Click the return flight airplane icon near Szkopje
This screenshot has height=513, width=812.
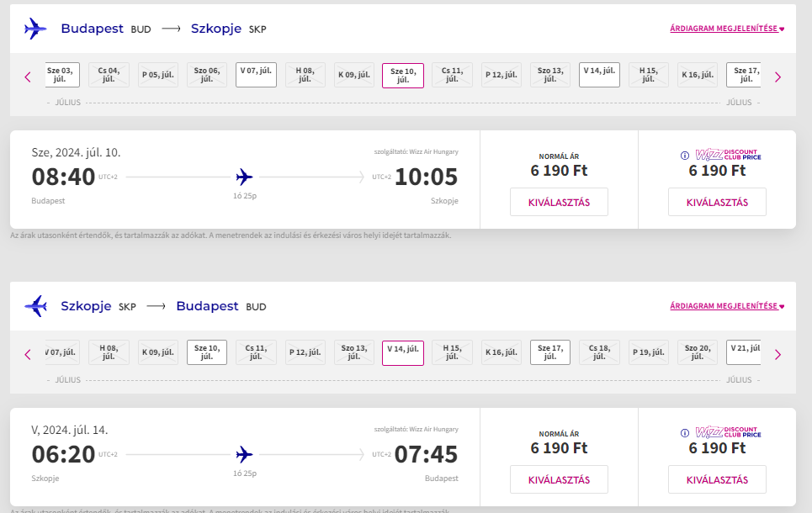(35, 306)
